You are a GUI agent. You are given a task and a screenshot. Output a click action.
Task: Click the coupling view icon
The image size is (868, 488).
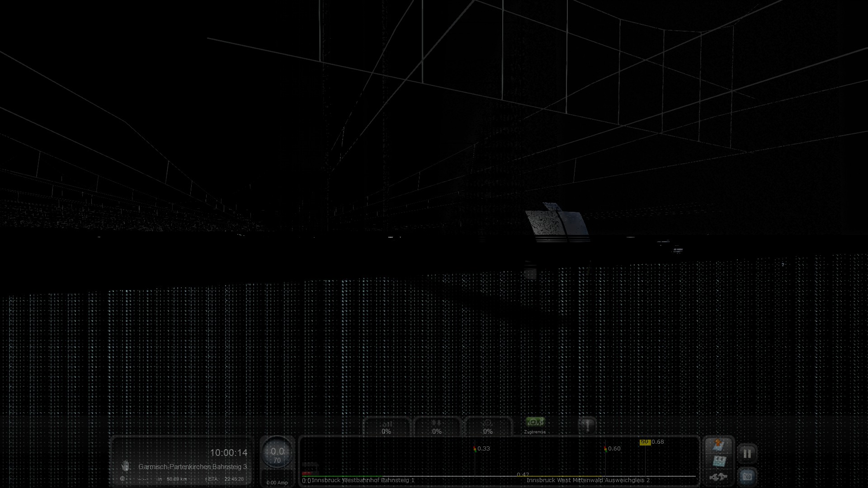coord(718,477)
